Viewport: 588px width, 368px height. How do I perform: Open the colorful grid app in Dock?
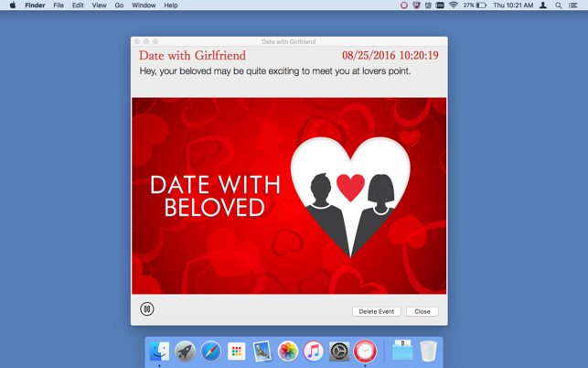(236, 352)
